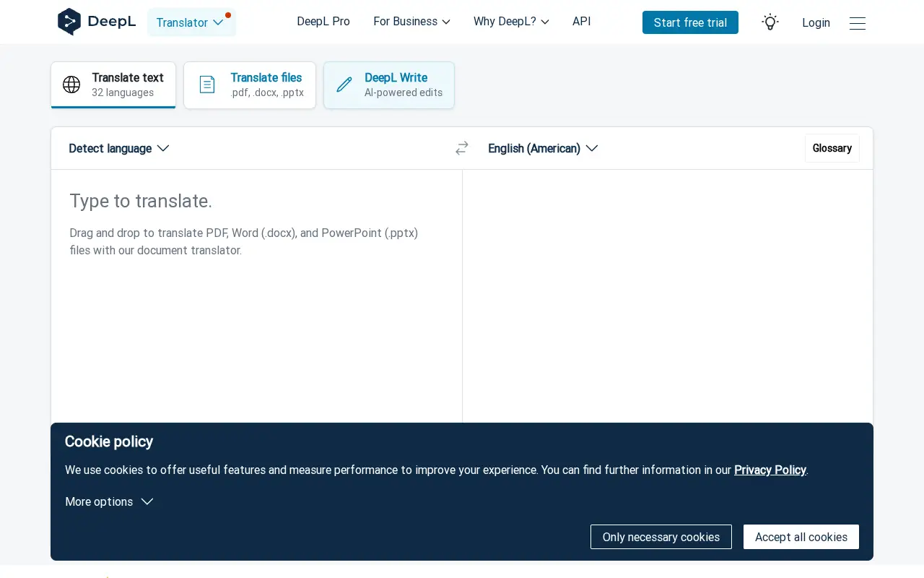Open the Translator product dropdown
The height and width of the screenshot is (578, 924).
[x=191, y=22]
